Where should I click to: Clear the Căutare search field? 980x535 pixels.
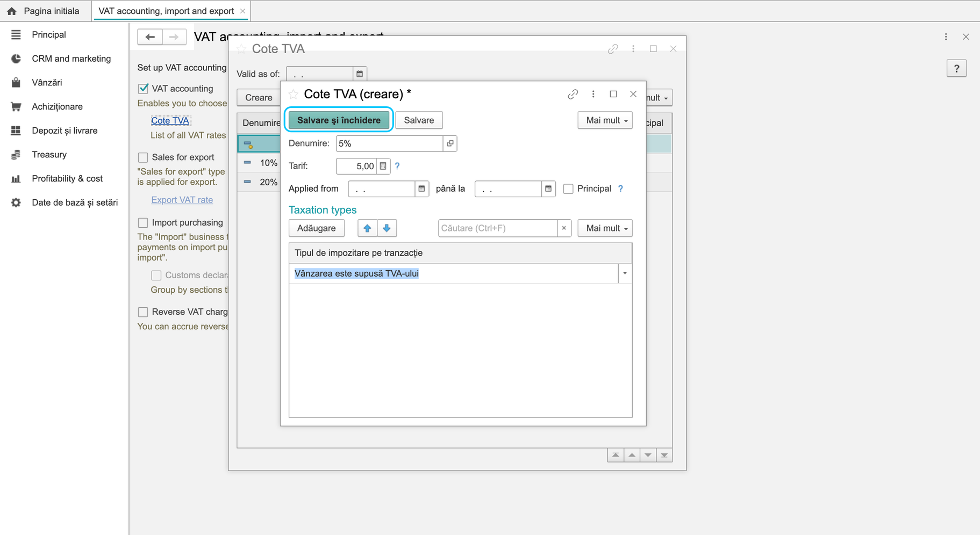click(564, 228)
